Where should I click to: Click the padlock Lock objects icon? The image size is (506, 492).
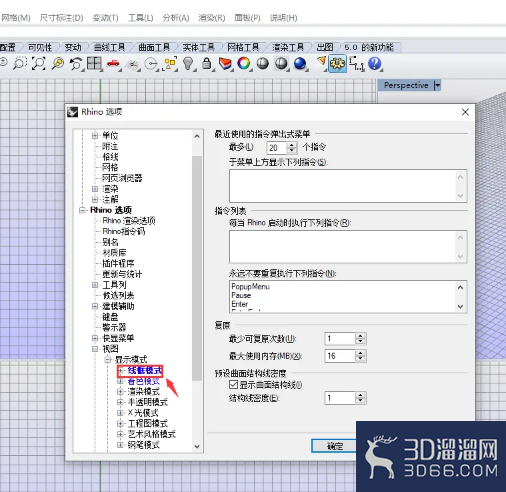(x=207, y=63)
